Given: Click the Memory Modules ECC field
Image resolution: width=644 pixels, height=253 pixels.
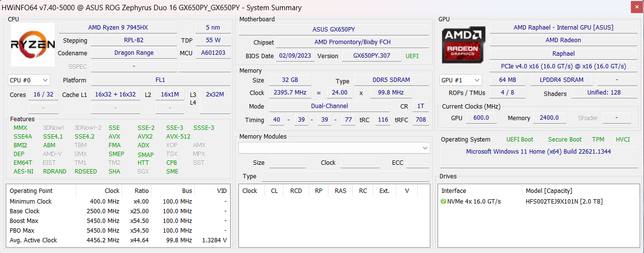Looking at the screenshot, I should pos(418,162).
